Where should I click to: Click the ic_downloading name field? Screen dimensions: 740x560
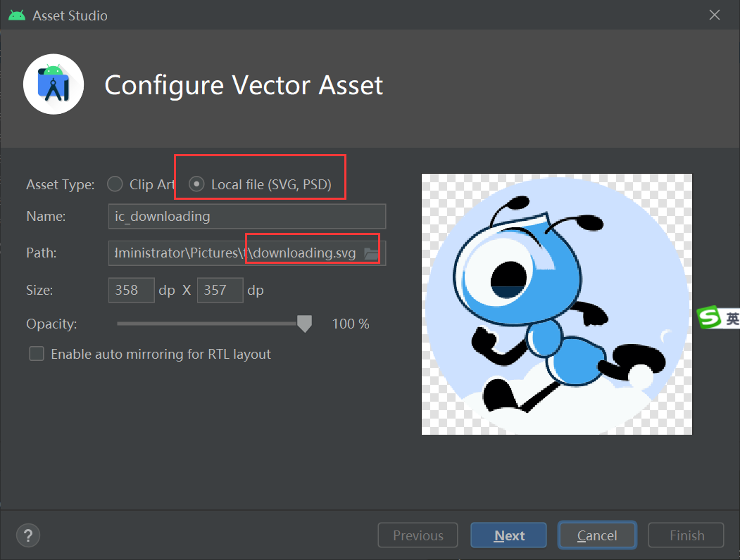(246, 216)
